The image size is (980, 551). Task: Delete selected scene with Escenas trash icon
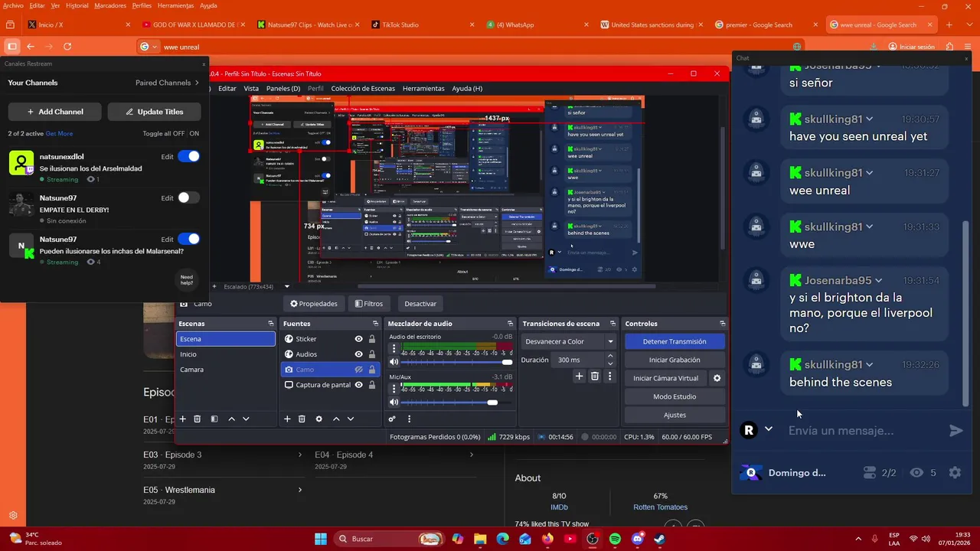(x=197, y=419)
